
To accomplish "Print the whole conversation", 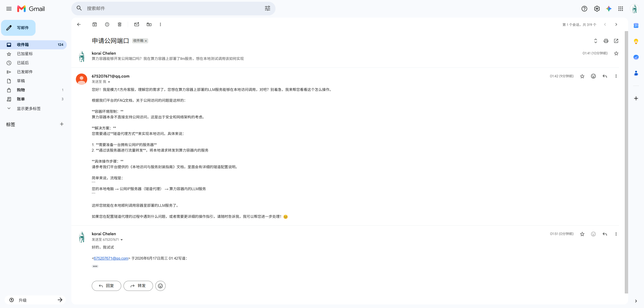I will (x=606, y=41).
